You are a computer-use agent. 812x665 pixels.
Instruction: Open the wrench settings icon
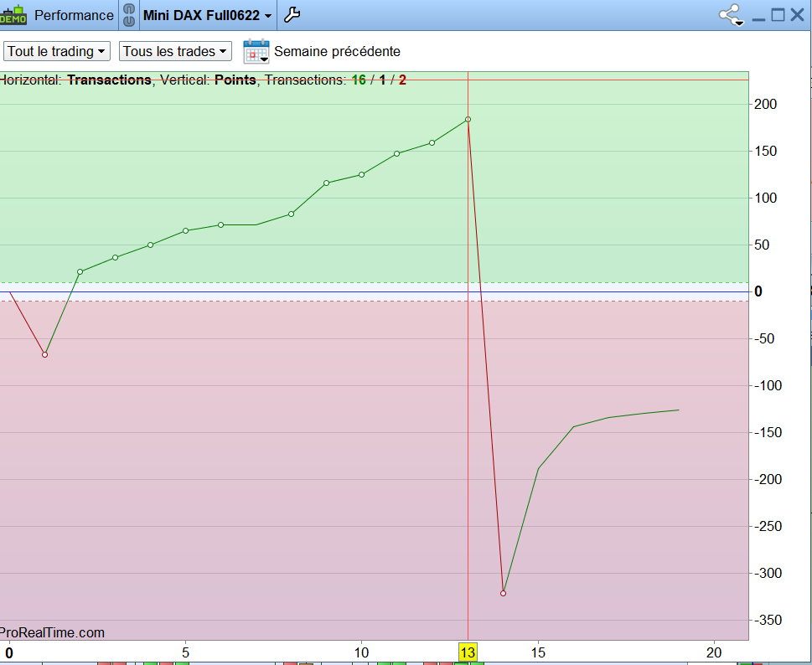[x=292, y=15]
